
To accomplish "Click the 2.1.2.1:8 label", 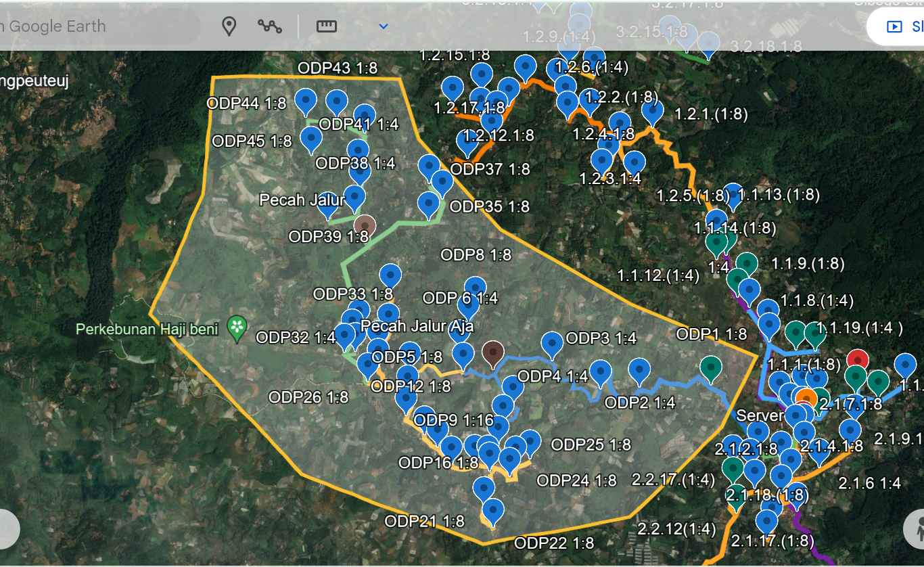I will (746, 449).
